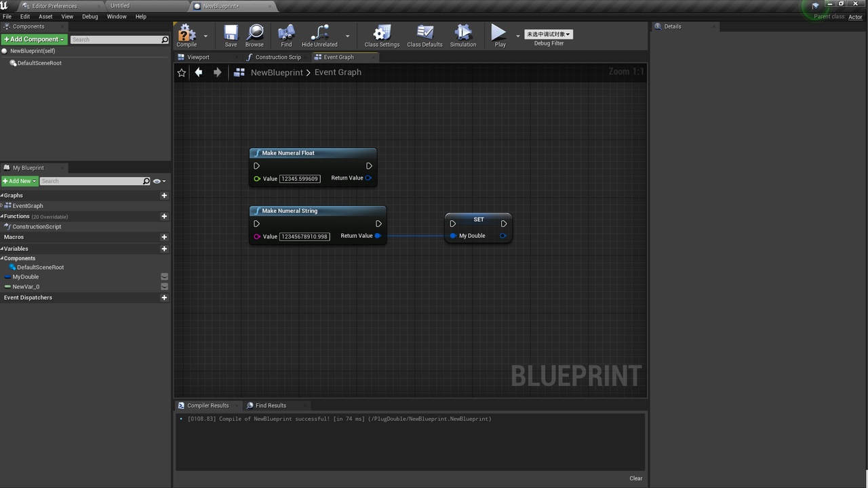The width and height of the screenshot is (868, 488).
Task: Toggle NewVar_0 variable's editable eye icon
Action: pos(164,287)
